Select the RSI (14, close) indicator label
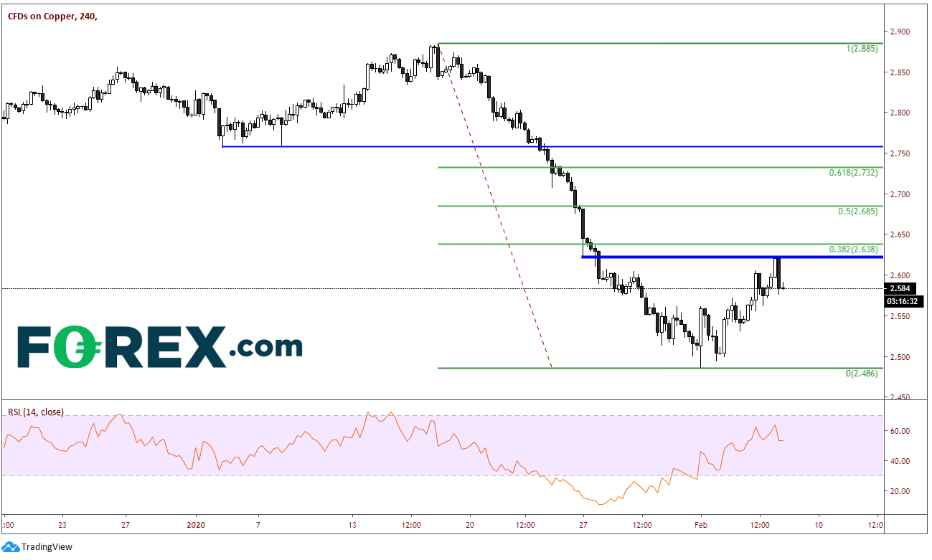Image resolution: width=932 pixels, height=560 pixels. [36, 412]
